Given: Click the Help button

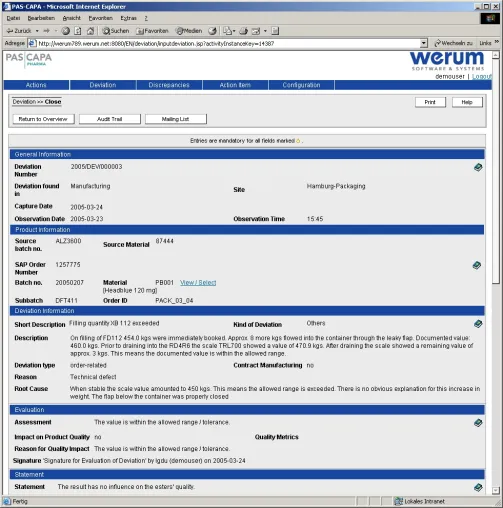Looking at the screenshot, I should (x=467, y=102).
